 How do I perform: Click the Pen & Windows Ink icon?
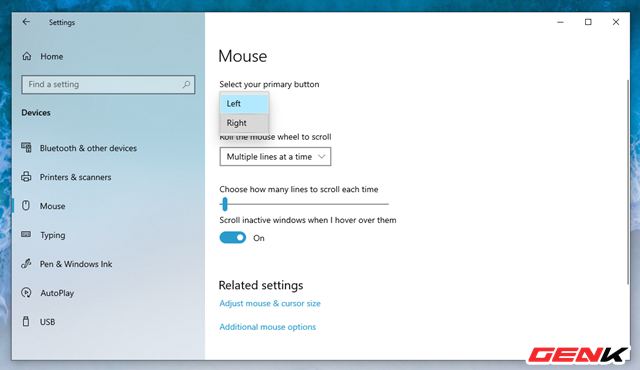pos(26,264)
